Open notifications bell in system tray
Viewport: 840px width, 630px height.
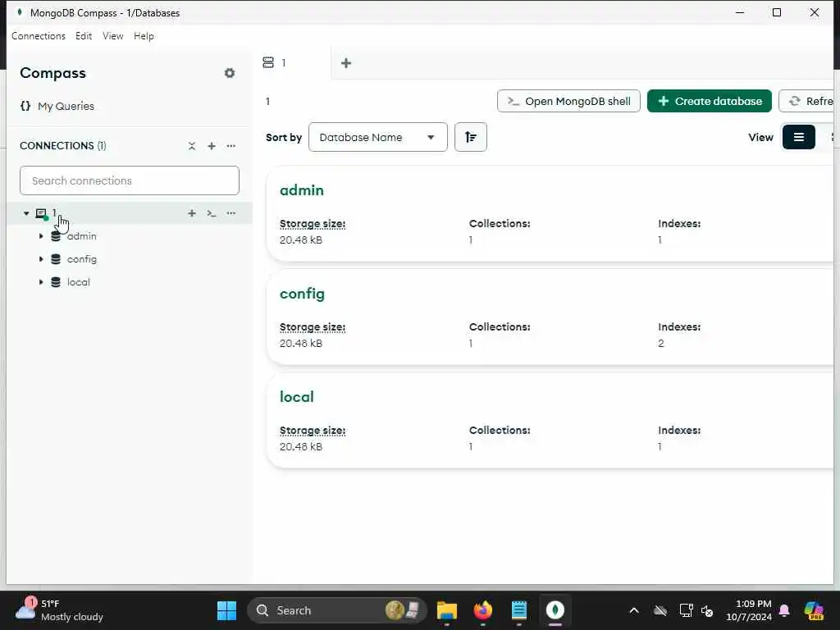pos(784,610)
